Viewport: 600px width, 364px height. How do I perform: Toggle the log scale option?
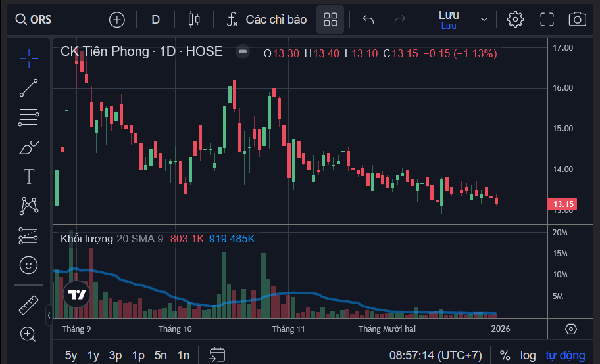(528, 355)
